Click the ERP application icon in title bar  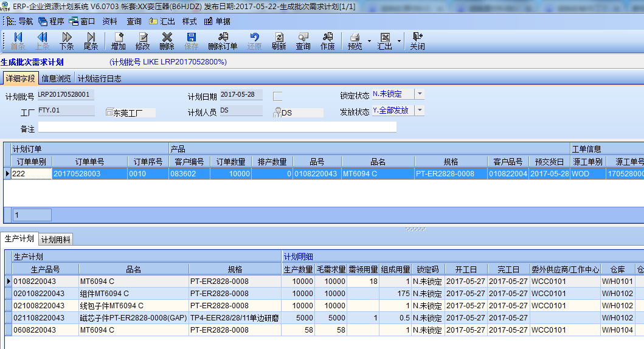pyautogui.click(x=5, y=6)
